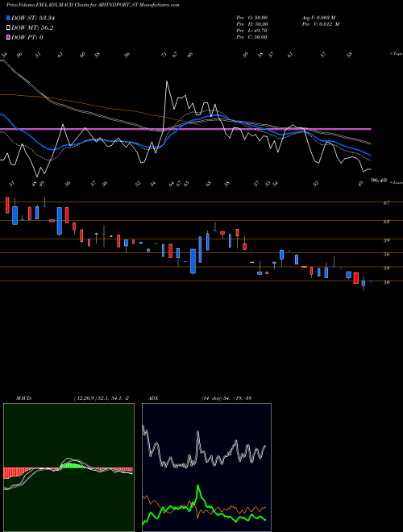Click the Pre H: 50.00 value
This screenshot has width=403, height=532.
[x=252, y=24]
